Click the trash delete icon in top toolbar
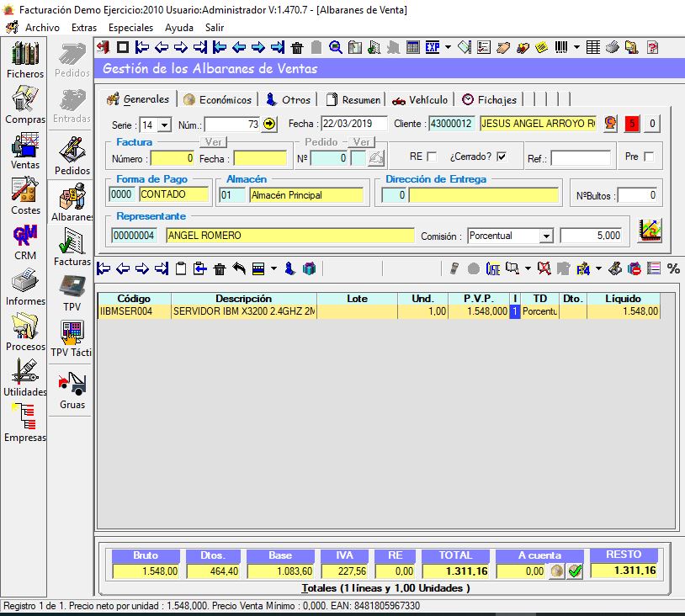Viewport: 685px width, 616px height. coord(297,47)
